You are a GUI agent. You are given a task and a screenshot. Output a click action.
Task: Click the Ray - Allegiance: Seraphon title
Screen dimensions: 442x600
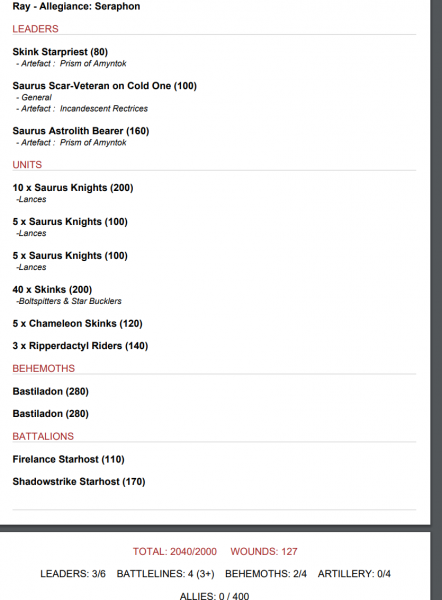pos(76,7)
